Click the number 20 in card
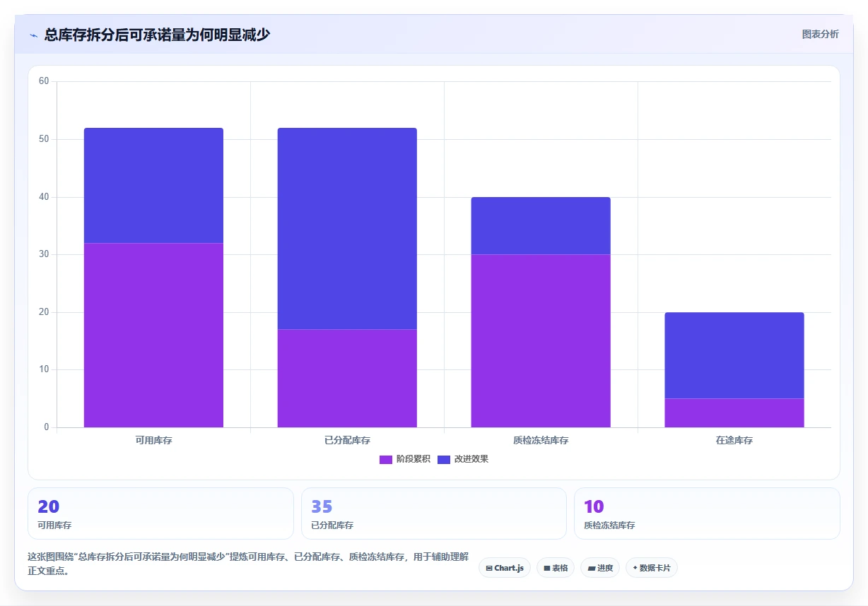This screenshot has height=606, width=868. [x=49, y=506]
